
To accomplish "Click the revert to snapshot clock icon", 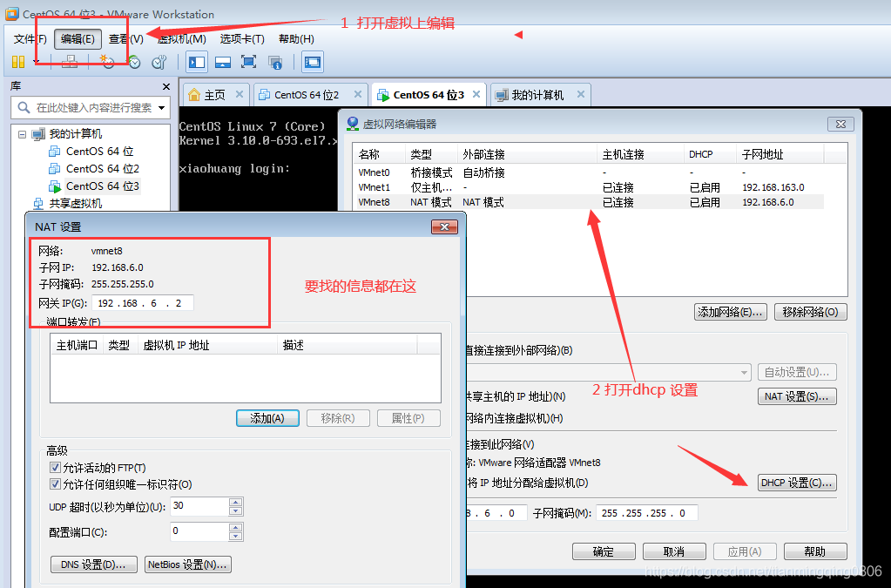I will [133, 62].
